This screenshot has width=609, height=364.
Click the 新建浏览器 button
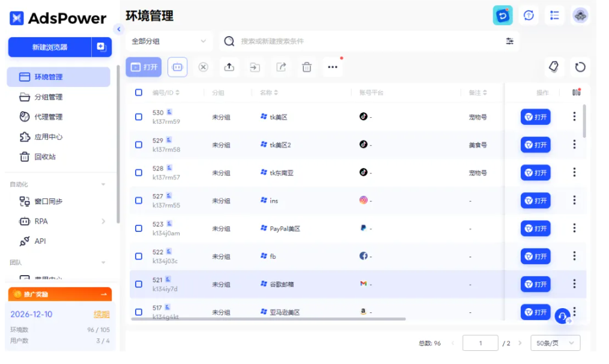[50, 47]
